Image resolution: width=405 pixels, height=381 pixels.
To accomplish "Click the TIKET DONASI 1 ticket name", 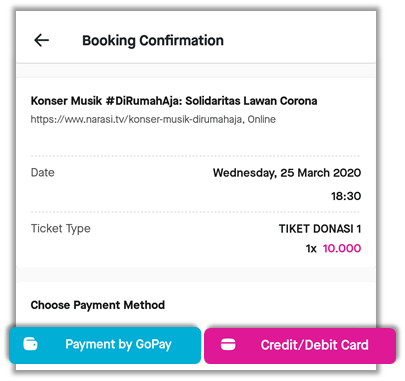I will [x=320, y=229].
